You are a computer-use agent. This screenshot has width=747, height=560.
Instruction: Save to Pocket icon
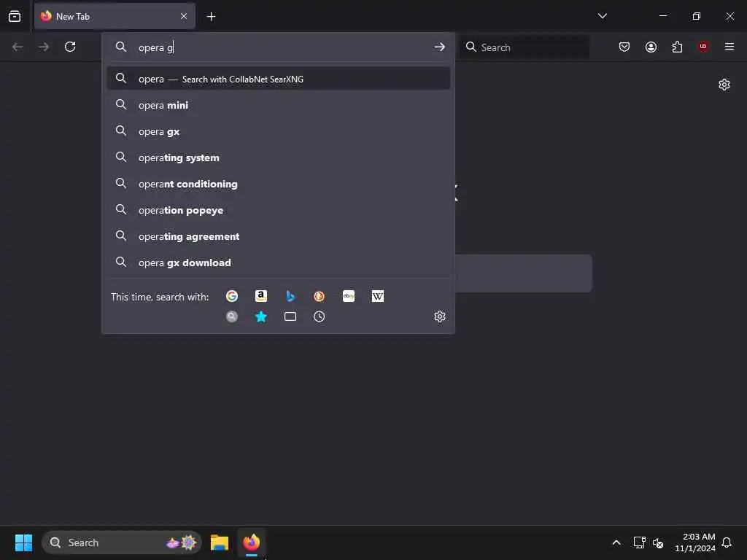click(x=624, y=47)
